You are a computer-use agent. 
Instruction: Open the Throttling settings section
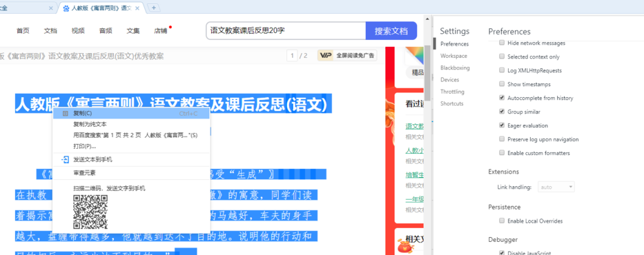452,92
